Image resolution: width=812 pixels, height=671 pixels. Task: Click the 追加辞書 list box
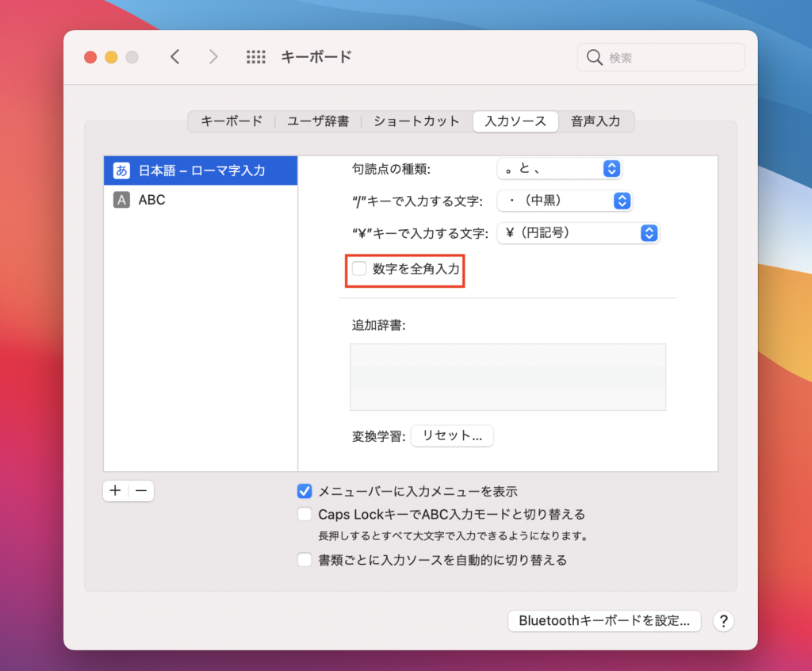pyautogui.click(x=508, y=377)
